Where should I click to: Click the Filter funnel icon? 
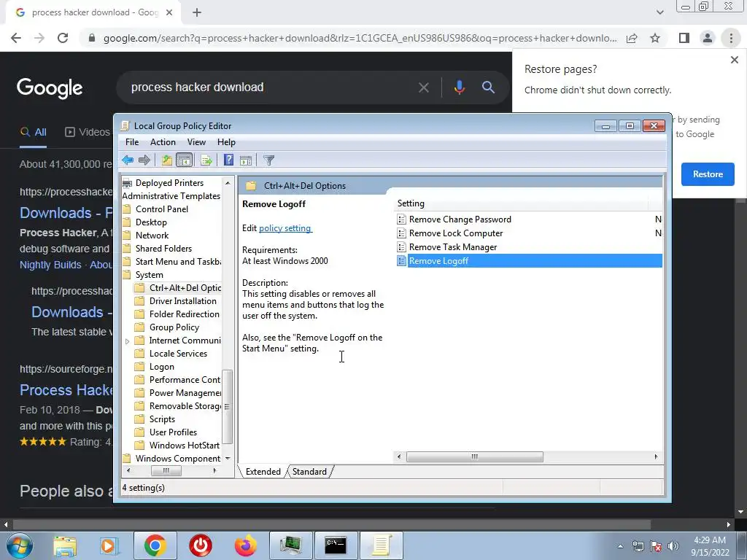[x=268, y=160]
